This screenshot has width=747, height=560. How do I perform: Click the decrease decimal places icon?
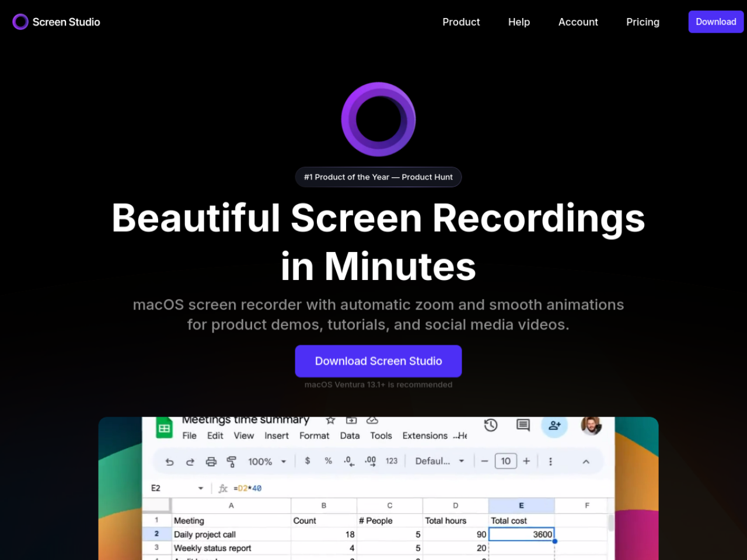tap(349, 461)
